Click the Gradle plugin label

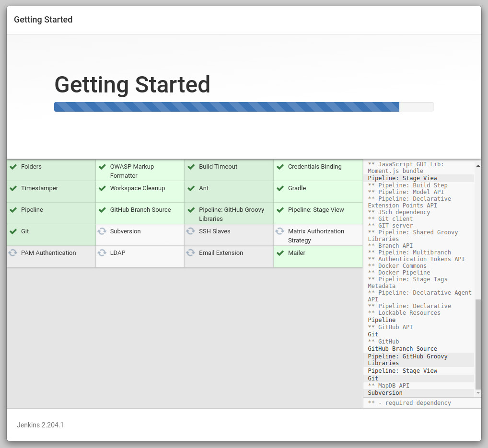(x=297, y=188)
